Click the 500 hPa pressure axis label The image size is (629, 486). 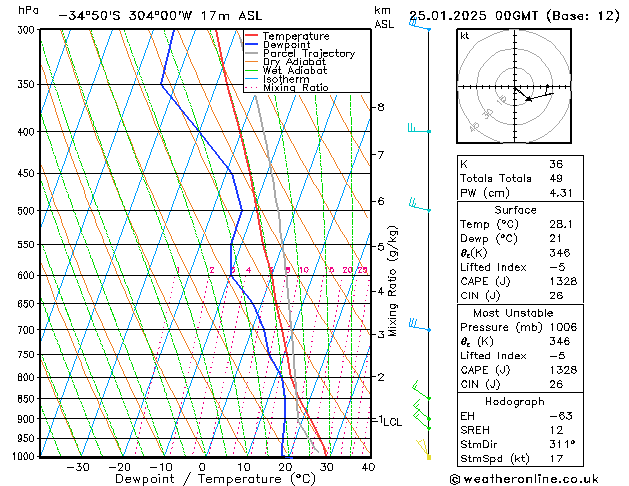point(27,211)
